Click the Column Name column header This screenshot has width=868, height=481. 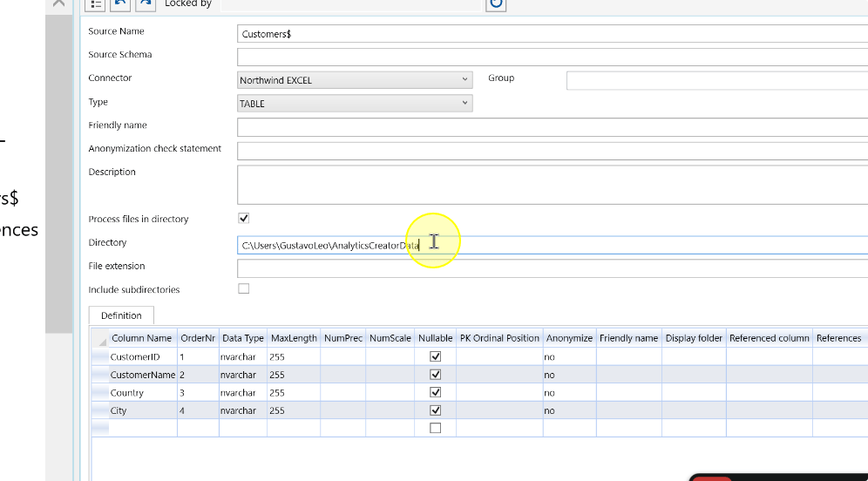[142, 338]
